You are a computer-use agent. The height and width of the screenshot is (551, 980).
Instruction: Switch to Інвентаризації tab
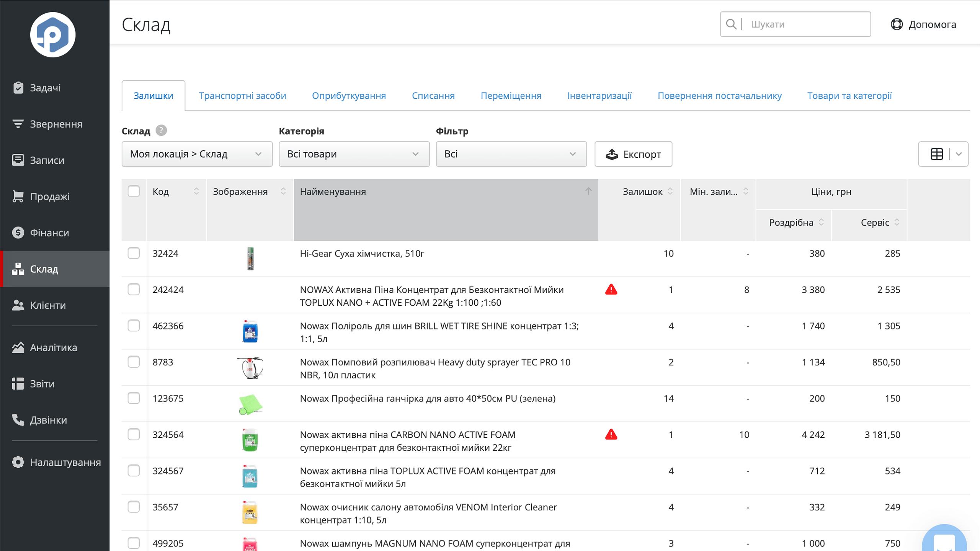(x=599, y=96)
